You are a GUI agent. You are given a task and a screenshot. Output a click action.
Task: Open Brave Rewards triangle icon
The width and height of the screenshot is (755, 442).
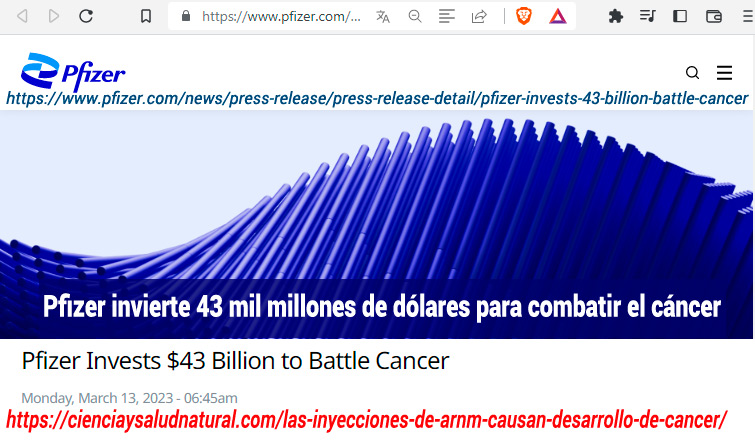pyautogui.click(x=557, y=16)
